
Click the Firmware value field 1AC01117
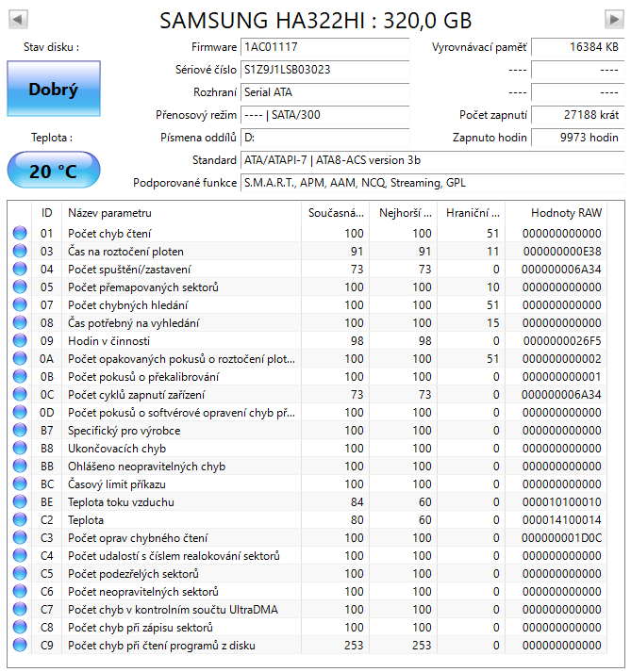click(x=324, y=47)
